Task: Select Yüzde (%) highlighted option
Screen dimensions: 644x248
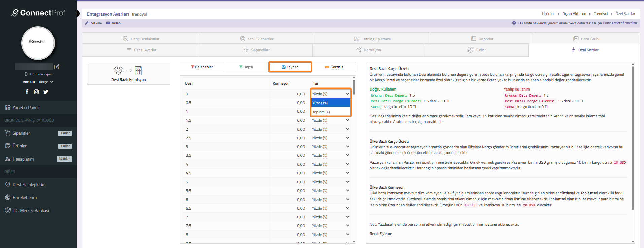Action: click(x=330, y=103)
